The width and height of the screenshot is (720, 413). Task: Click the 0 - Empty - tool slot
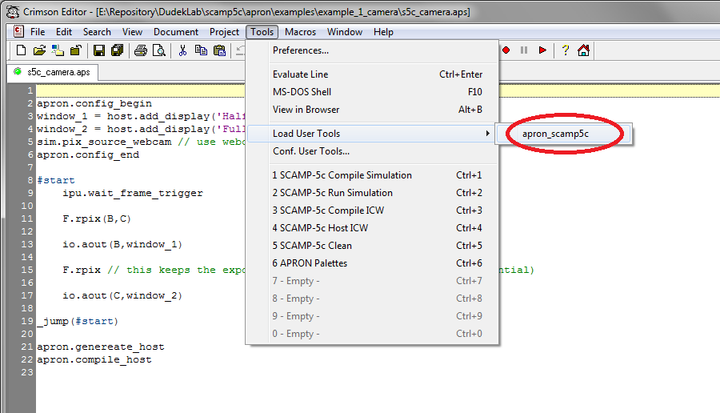tap(373, 334)
